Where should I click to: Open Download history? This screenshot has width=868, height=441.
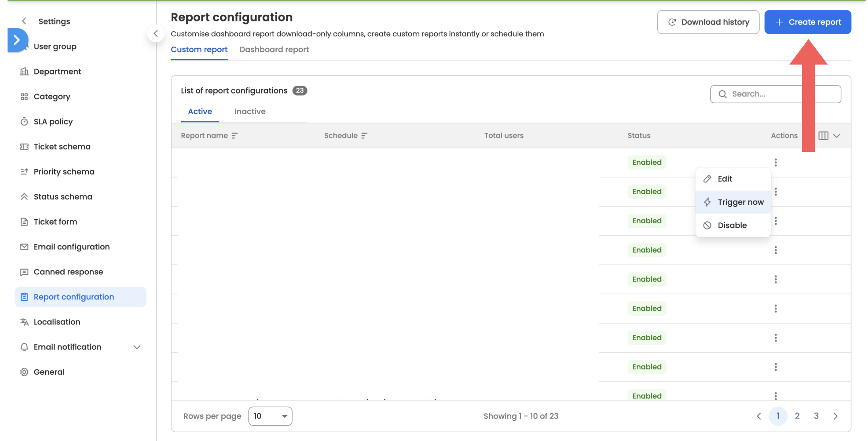point(708,22)
